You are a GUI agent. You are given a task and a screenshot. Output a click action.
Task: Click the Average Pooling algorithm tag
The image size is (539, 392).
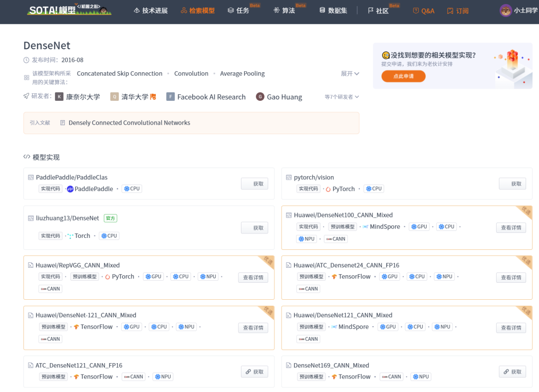click(243, 73)
